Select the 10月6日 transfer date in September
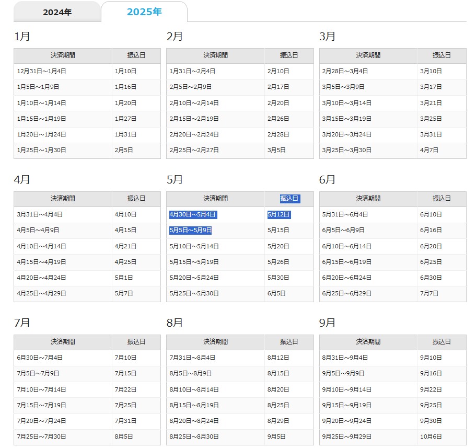Image resolution: width=476 pixels, height=448 pixels. [431, 436]
